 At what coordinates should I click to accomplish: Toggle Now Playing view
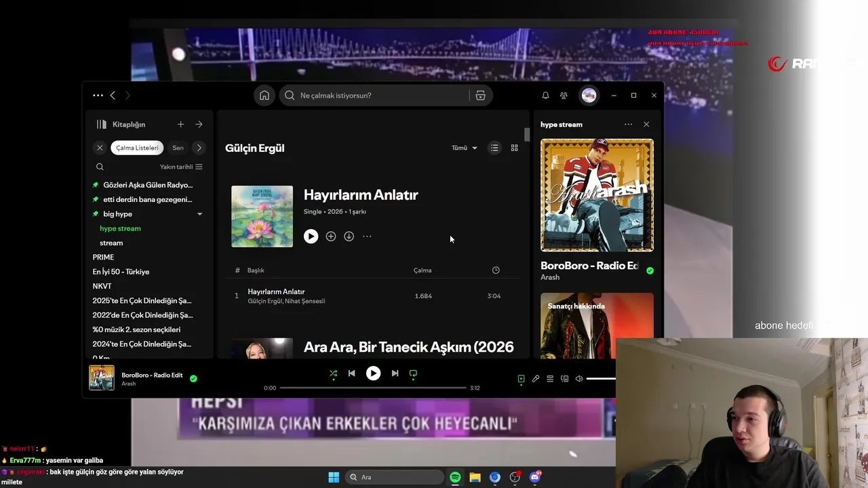(x=521, y=379)
